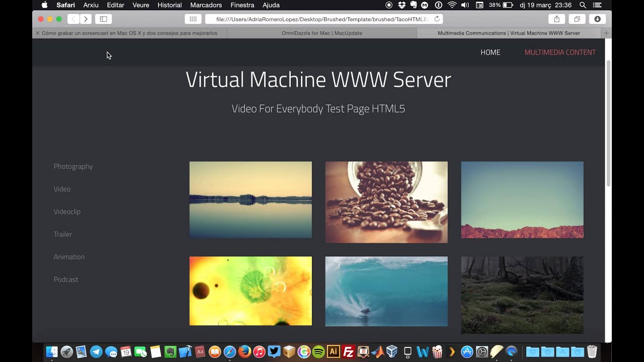Viewport: 644px width, 362px height.
Task: Click the MULTIMEDIA CONTENT navigation link
Action: tap(560, 52)
